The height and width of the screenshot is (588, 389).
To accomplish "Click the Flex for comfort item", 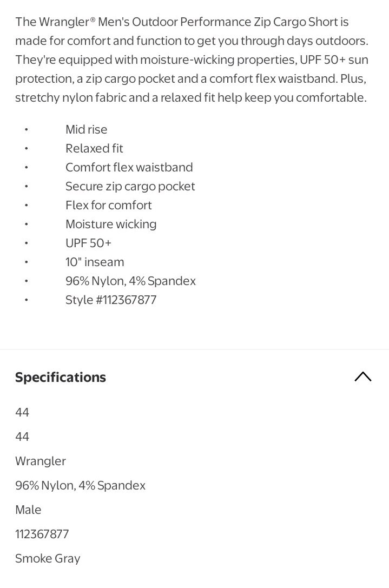I will 108,205.
